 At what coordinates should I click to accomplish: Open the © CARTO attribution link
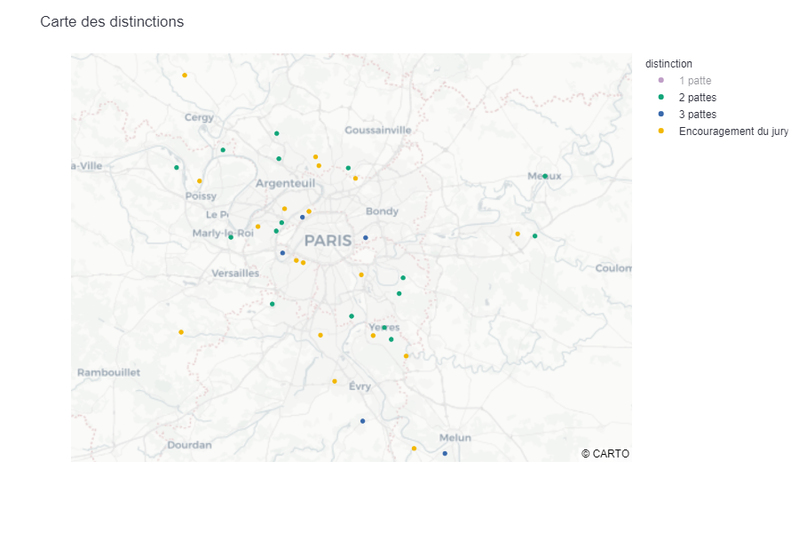click(605, 454)
